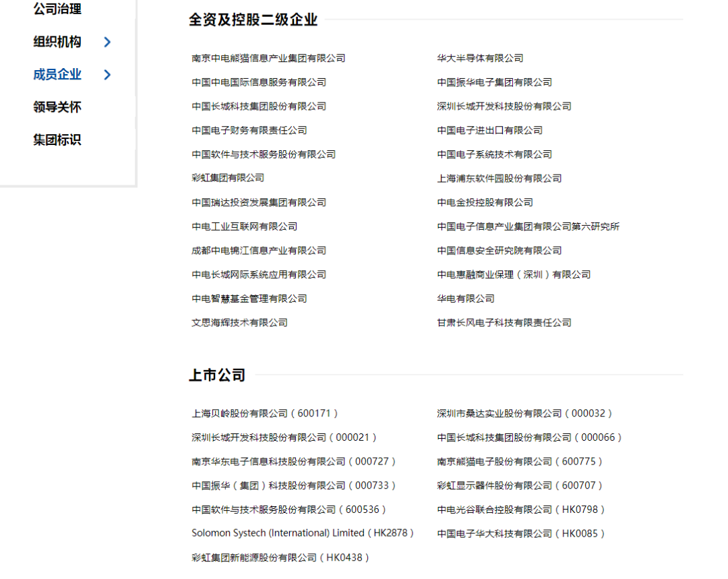The image size is (728, 579).
Task: Expand the chevron next to 组织机构
Action: pyautogui.click(x=107, y=42)
